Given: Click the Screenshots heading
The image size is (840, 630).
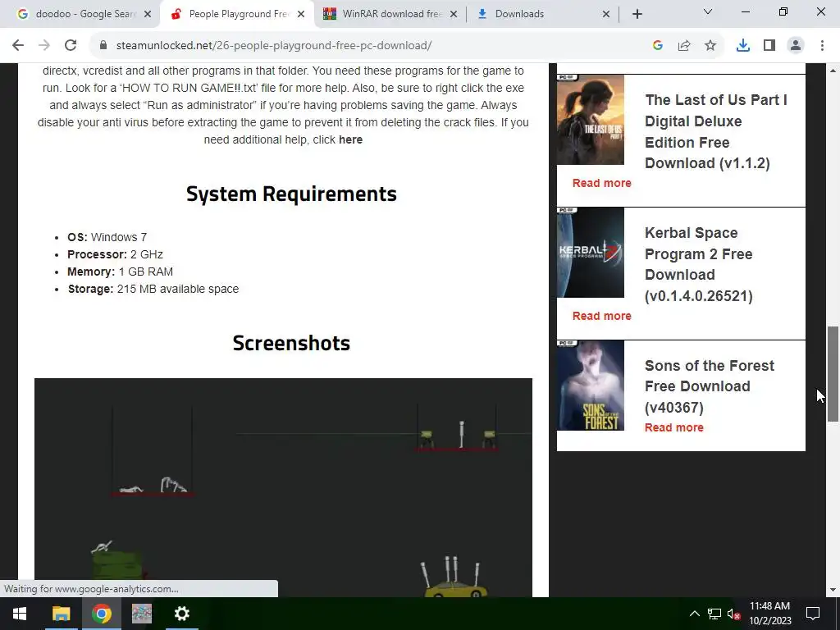Looking at the screenshot, I should pyautogui.click(x=291, y=343).
